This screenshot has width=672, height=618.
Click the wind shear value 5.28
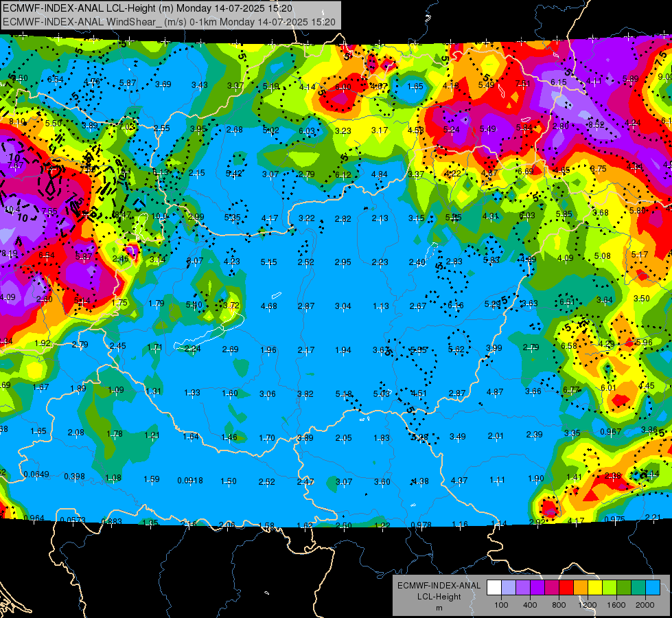[419, 437]
